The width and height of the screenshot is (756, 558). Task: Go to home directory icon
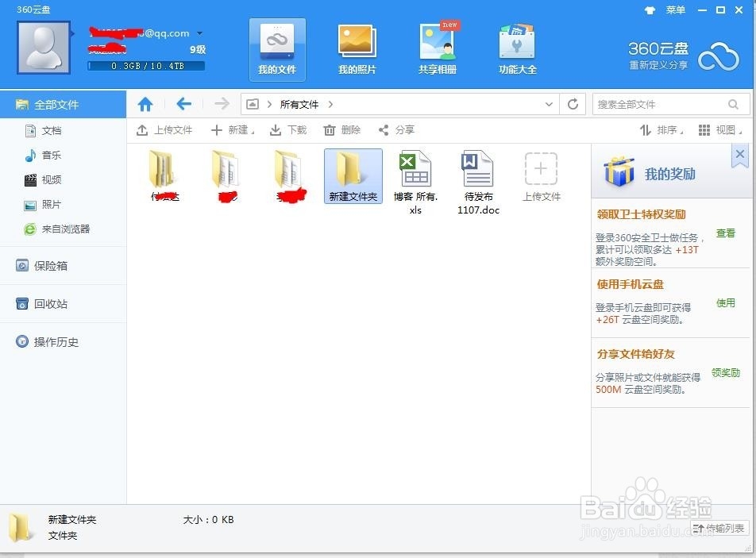coord(145,104)
